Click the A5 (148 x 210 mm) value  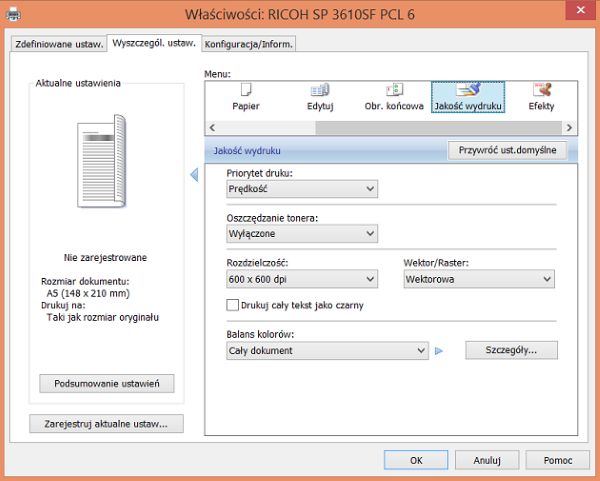88,293
